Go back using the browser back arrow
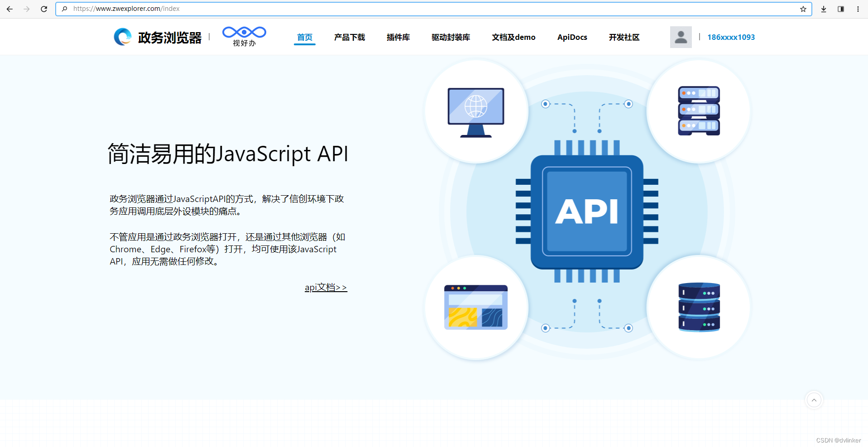This screenshot has width=868, height=447. [x=10, y=9]
